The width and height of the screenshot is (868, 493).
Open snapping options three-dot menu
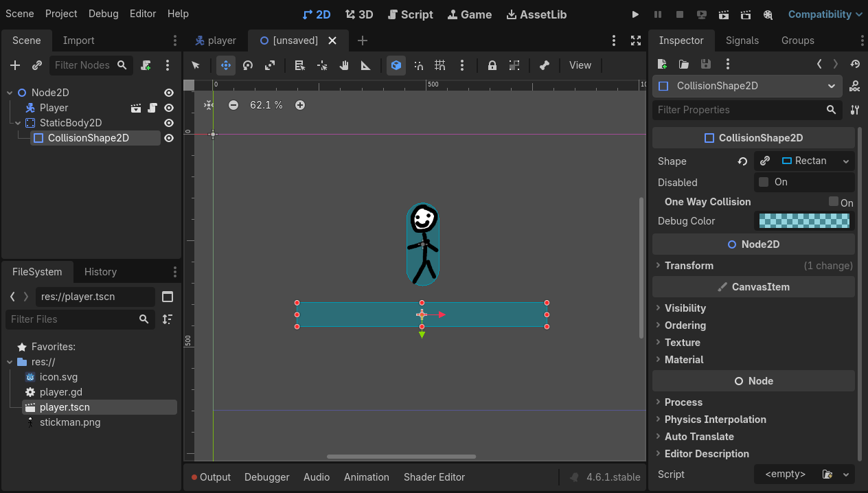tap(462, 65)
